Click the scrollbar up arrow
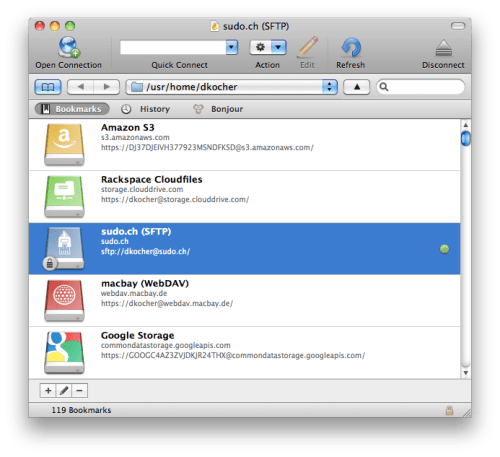 (466, 125)
